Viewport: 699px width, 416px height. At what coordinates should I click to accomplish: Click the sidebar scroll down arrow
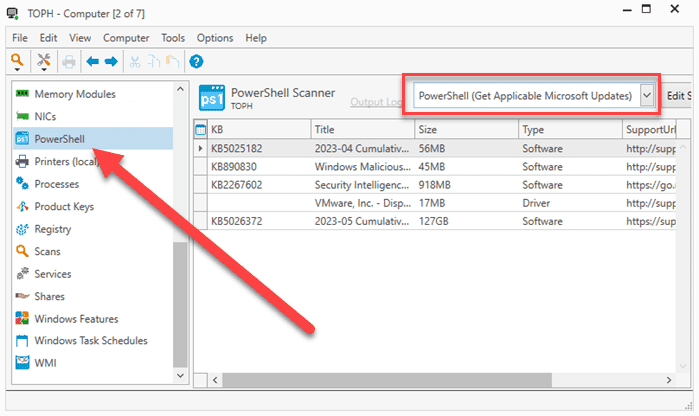pyautogui.click(x=180, y=376)
